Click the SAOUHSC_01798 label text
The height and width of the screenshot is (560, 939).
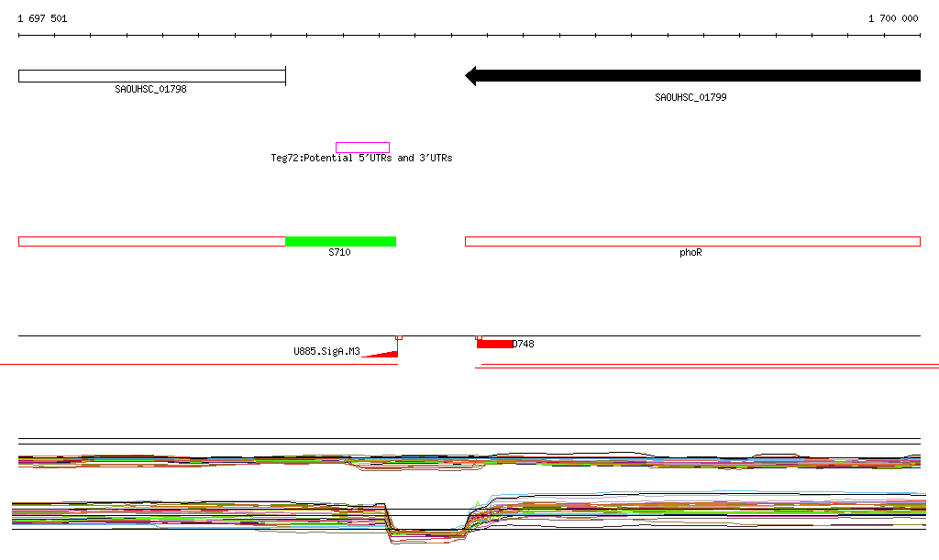click(151, 89)
